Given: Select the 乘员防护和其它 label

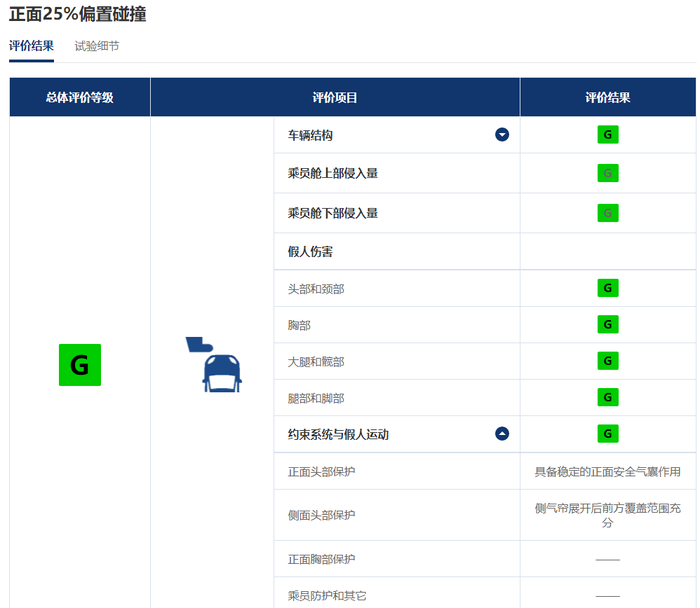Looking at the screenshot, I should [x=327, y=596].
